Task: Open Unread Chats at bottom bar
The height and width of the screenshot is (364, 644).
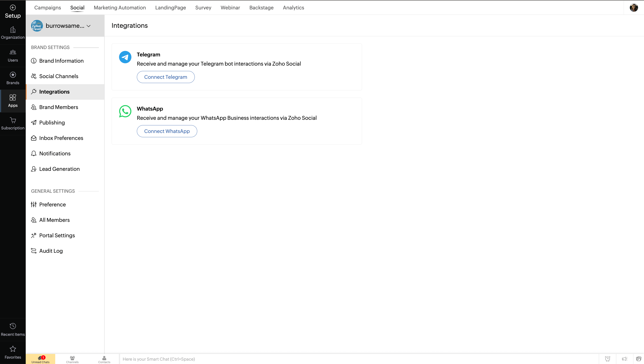Action: point(40,359)
